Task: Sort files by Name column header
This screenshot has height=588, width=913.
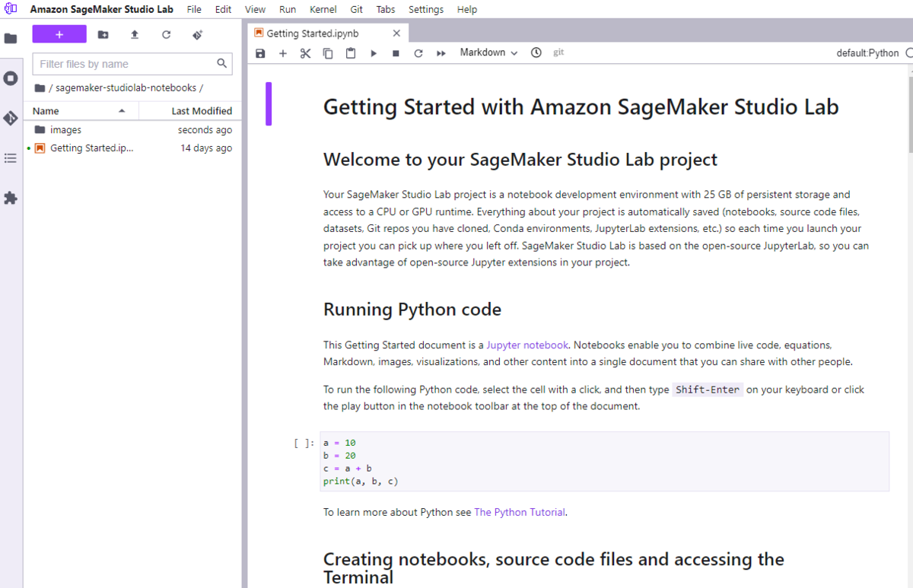Action: coord(81,111)
